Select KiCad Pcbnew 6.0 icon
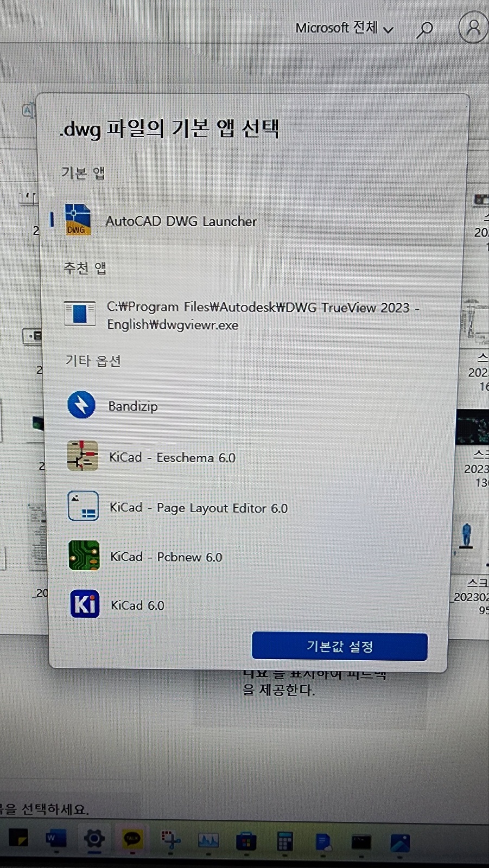The image size is (489, 868). 84,555
